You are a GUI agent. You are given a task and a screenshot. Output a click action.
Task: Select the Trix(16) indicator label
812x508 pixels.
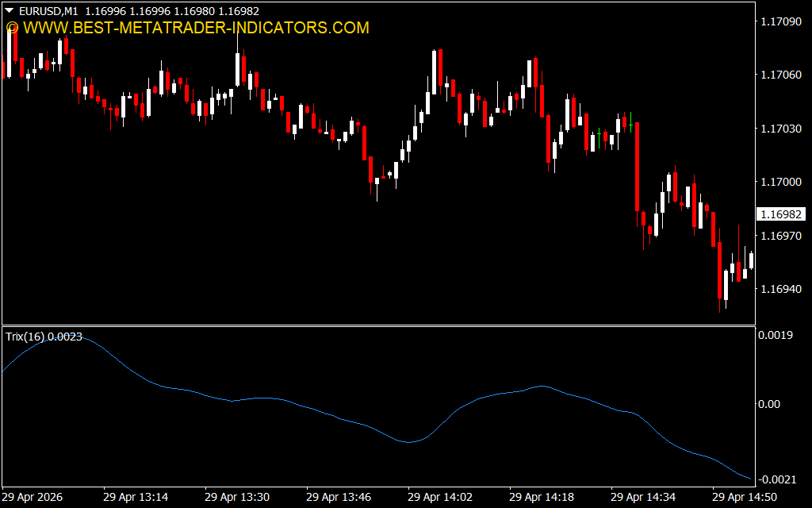[x=44, y=337]
